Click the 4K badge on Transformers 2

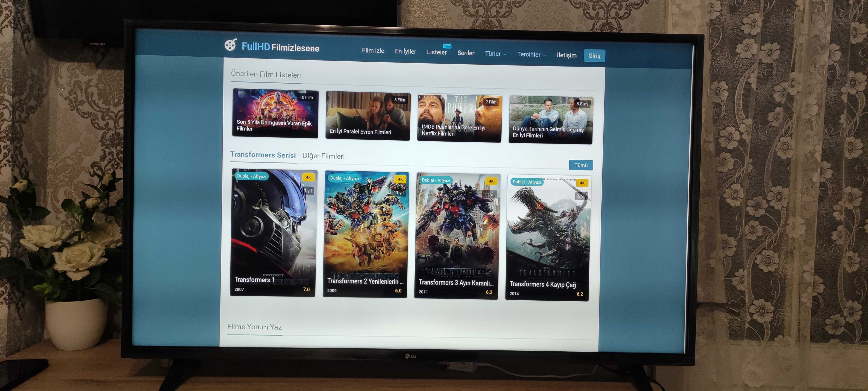400,179
